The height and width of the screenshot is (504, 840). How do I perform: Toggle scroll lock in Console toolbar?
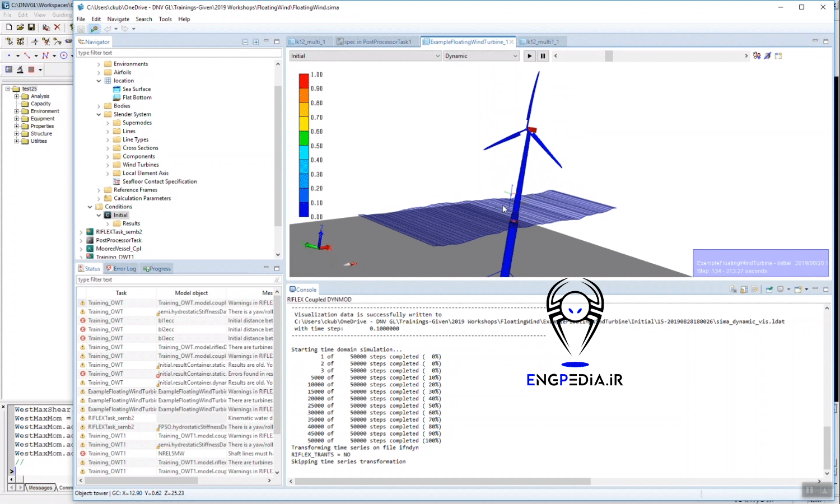[744, 290]
